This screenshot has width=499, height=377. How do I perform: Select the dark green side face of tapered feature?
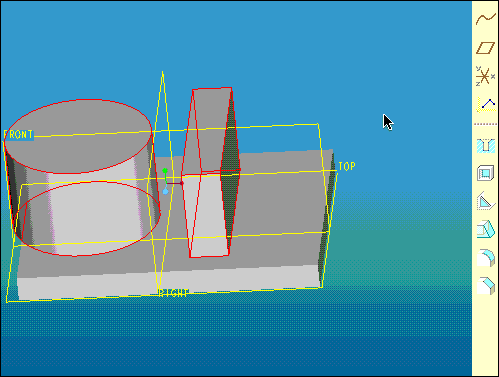point(230,167)
